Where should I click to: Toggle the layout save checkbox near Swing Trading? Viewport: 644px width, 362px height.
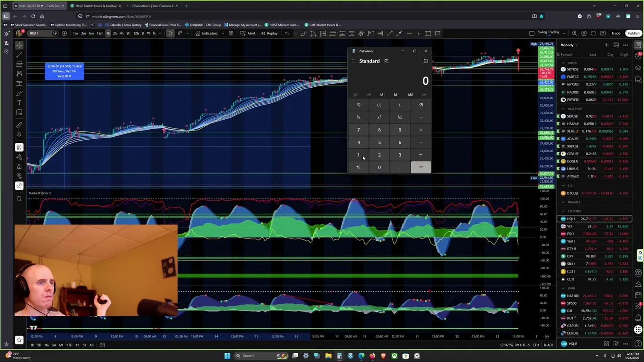(x=532, y=33)
